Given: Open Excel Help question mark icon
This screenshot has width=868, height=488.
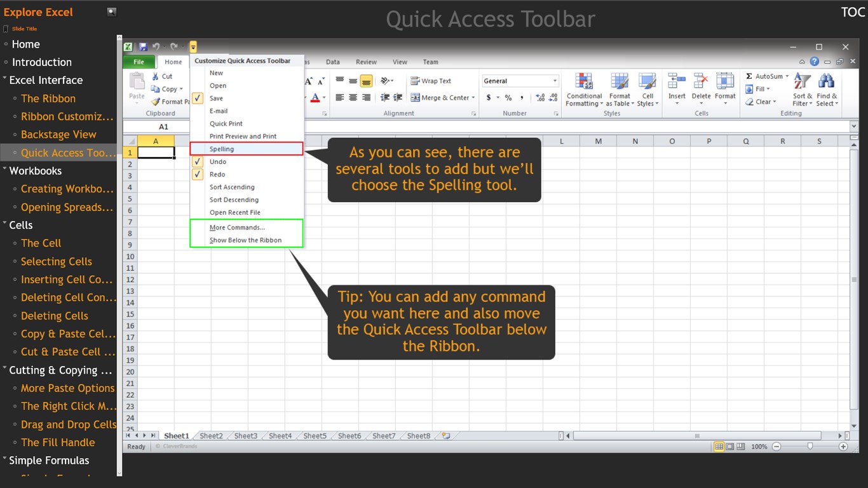Looking at the screenshot, I should click(x=815, y=62).
